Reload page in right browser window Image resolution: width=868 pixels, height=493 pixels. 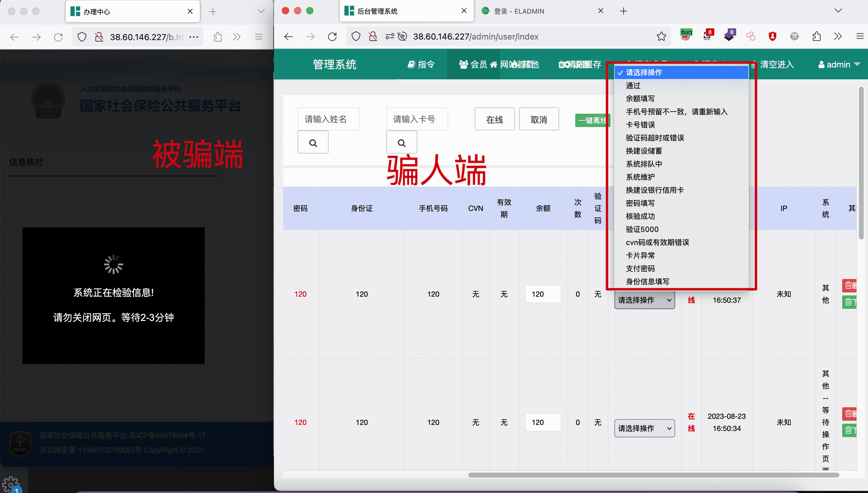click(333, 36)
